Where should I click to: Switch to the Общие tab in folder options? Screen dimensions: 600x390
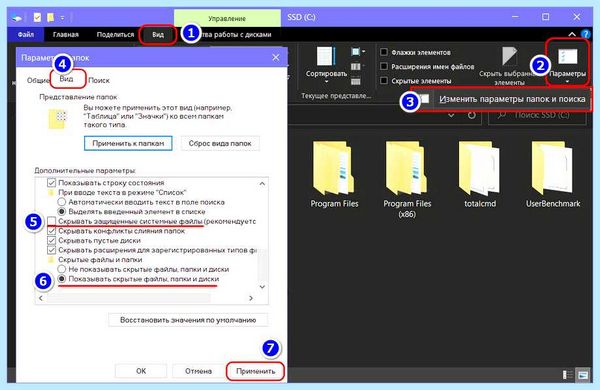(x=38, y=80)
